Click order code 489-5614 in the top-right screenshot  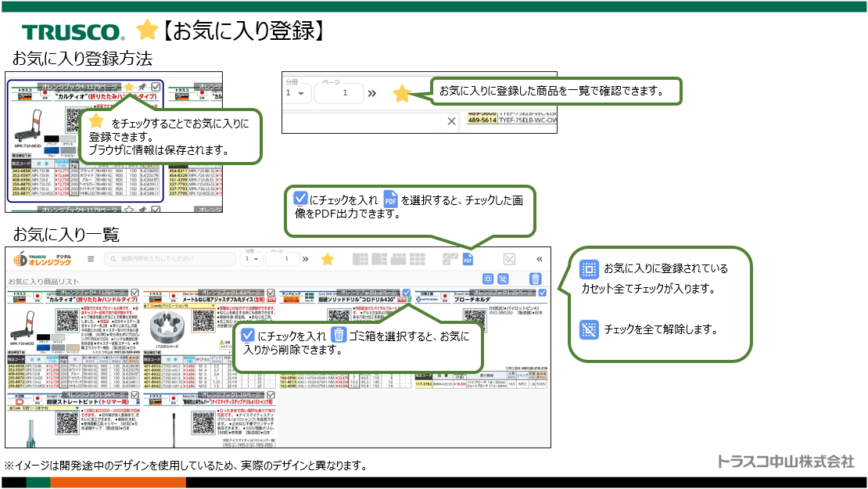point(482,120)
